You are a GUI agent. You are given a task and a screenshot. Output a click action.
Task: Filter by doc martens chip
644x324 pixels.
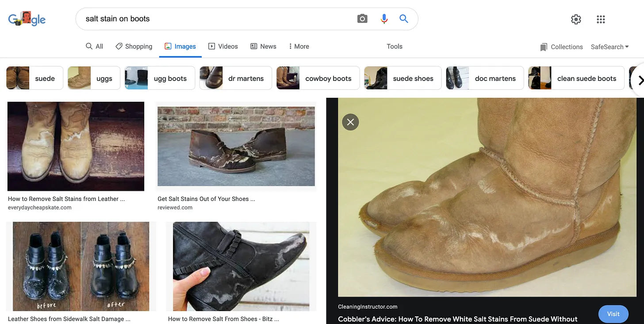[485, 78]
